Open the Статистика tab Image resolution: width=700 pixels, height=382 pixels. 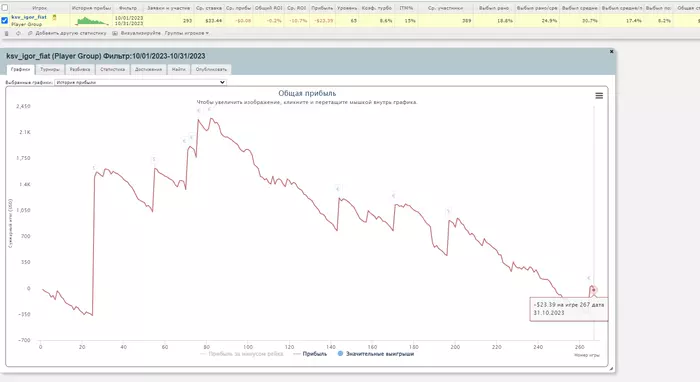[112, 70]
